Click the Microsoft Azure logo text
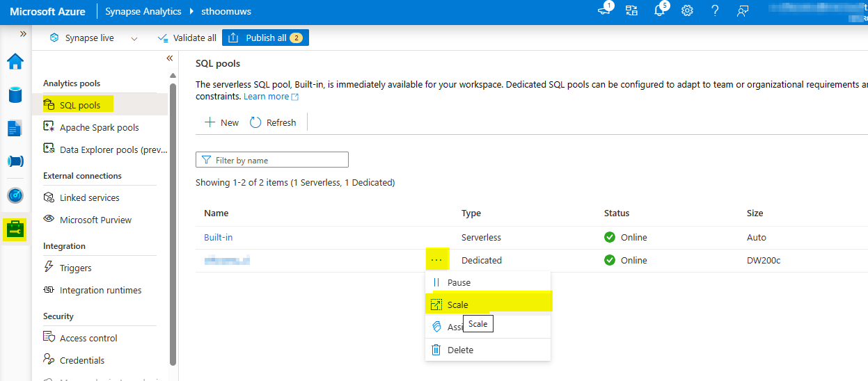868x381 pixels. tap(47, 11)
